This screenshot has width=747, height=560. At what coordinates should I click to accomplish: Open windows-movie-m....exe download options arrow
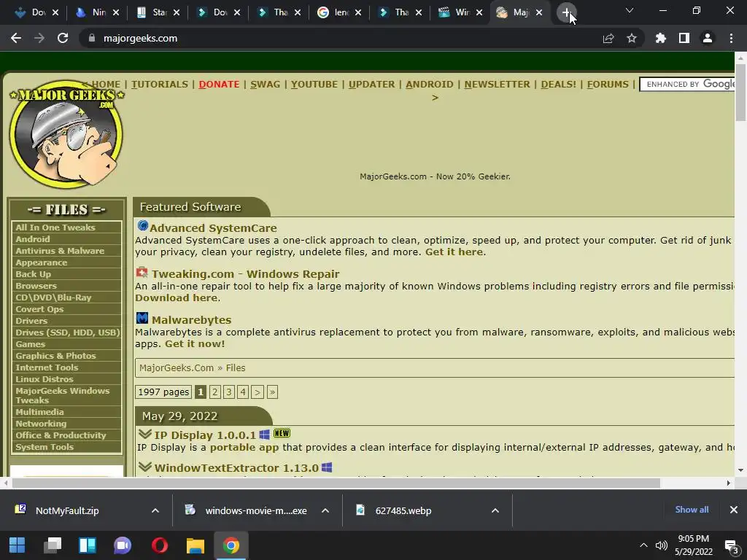325,510
